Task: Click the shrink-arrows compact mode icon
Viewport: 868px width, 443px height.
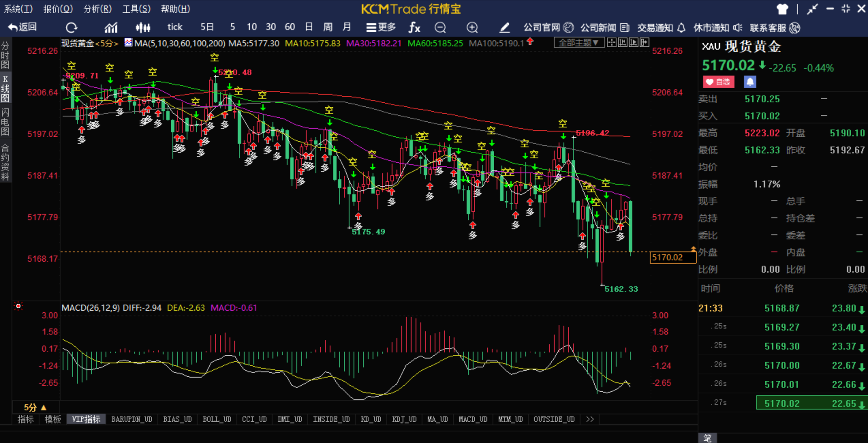Action: (812, 9)
